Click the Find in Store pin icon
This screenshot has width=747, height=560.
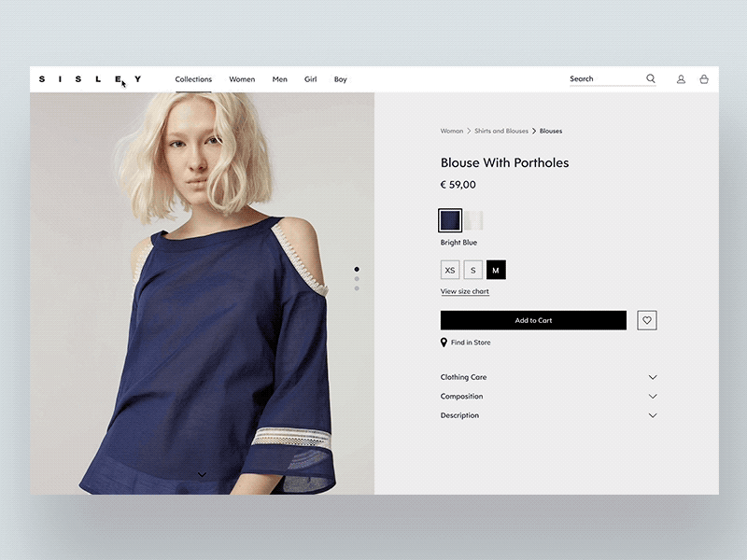coord(443,343)
